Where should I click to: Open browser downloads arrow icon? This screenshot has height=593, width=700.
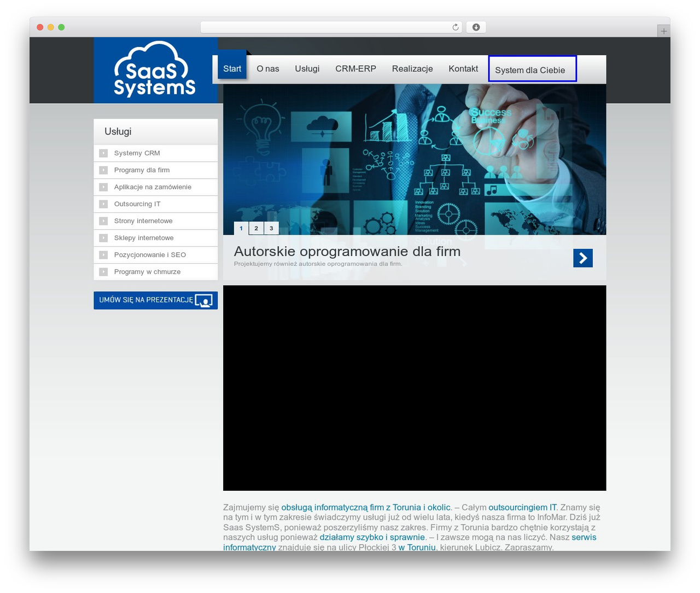click(x=476, y=27)
